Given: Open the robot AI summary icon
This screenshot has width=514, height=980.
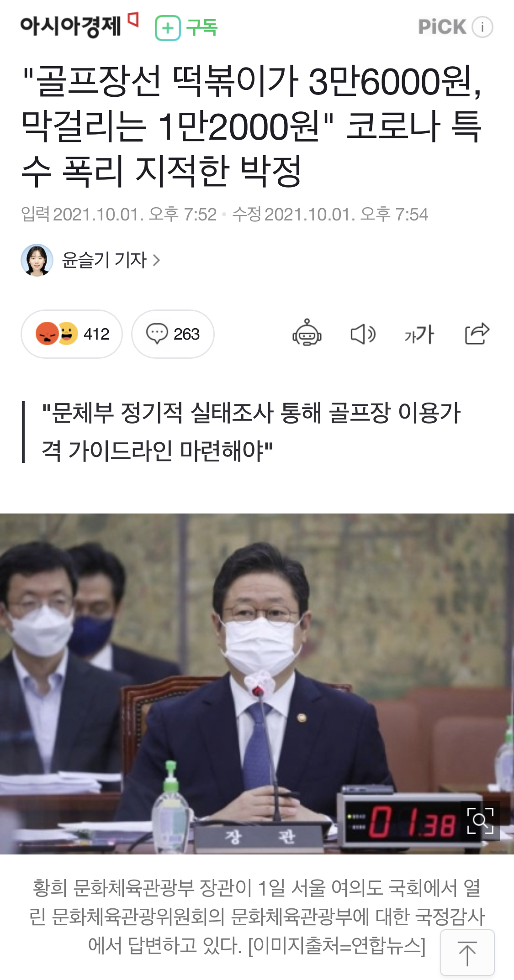Looking at the screenshot, I should (x=307, y=334).
